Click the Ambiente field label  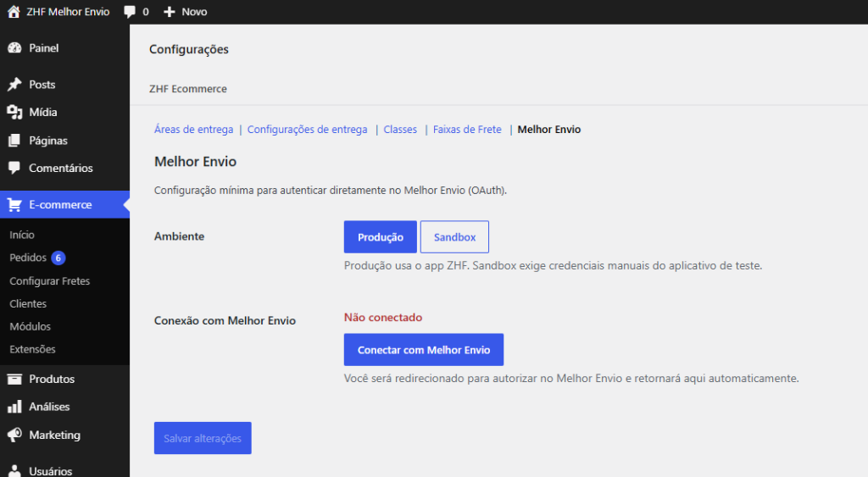coord(180,236)
